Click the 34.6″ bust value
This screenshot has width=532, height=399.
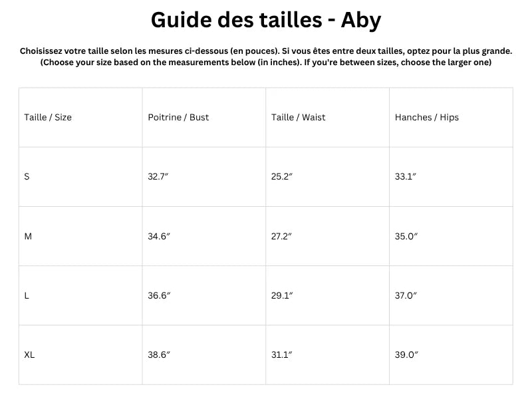(x=159, y=236)
